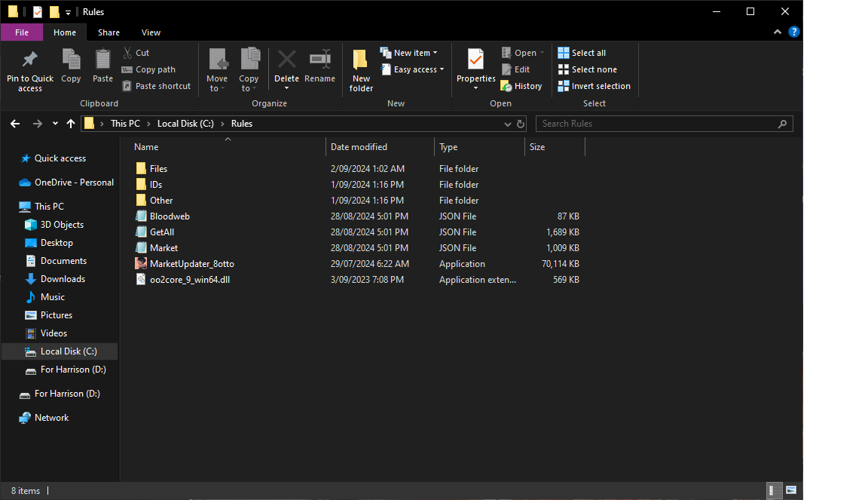Viewport: 868px width, 500px height.
Task: Click the Delete red X icon
Action: click(287, 59)
